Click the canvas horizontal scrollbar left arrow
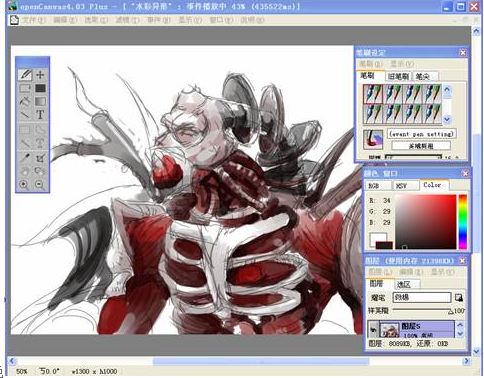484x378 pixels. [12, 361]
